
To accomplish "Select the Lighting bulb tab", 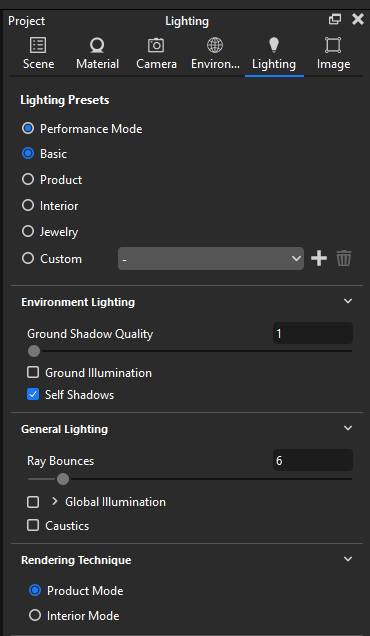I will point(274,45).
